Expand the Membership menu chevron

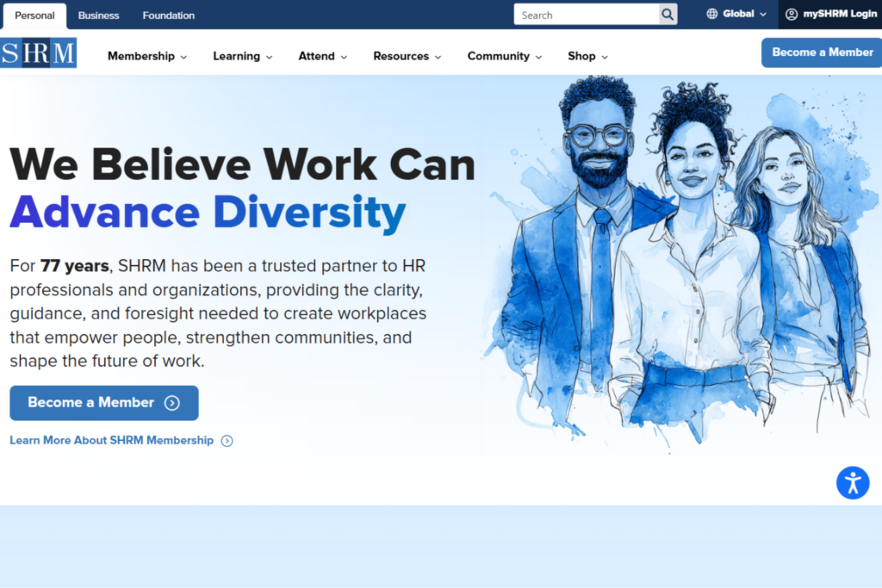[x=184, y=58]
